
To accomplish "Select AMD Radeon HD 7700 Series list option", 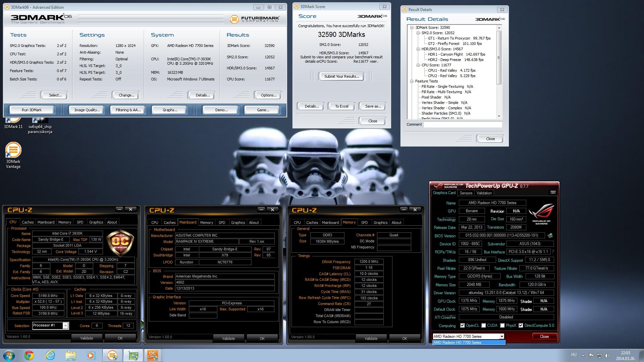I will (469, 343).
